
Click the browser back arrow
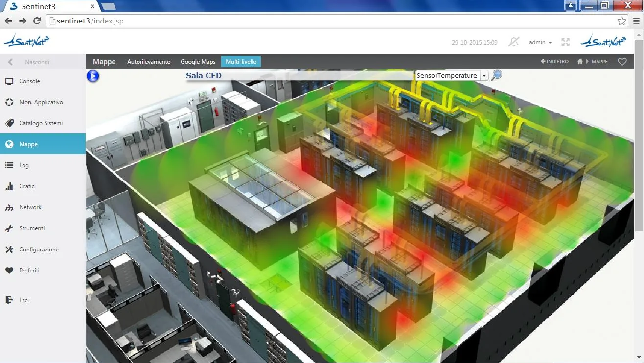[8, 21]
